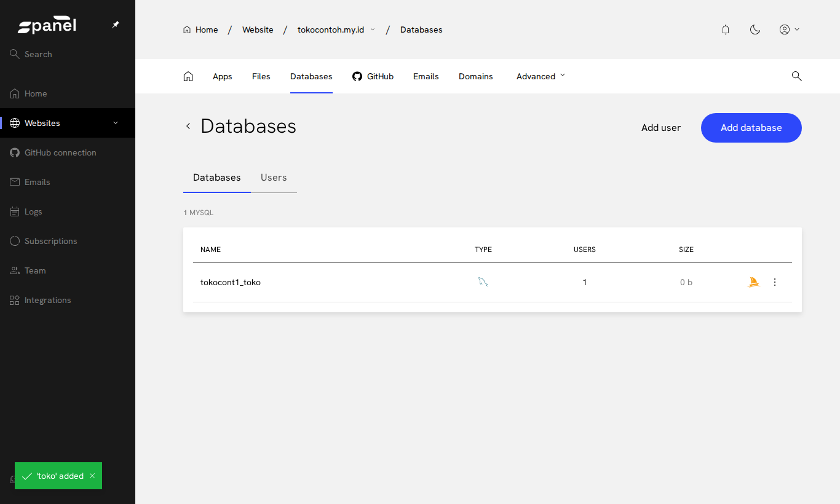
Task: Select the Databases top navigation tab
Action: 311,76
